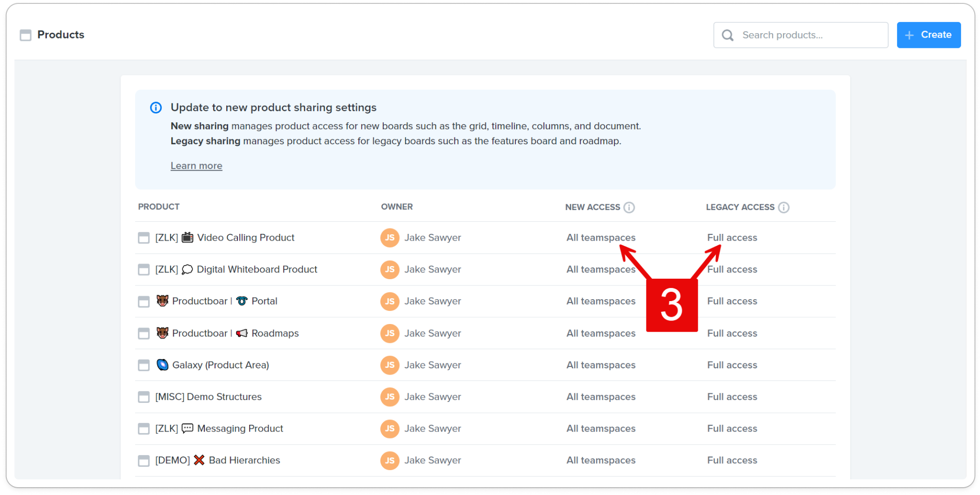Open the Digital Whiteboard Product
Screen dimensions: 980x495
pyautogui.click(x=236, y=269)
